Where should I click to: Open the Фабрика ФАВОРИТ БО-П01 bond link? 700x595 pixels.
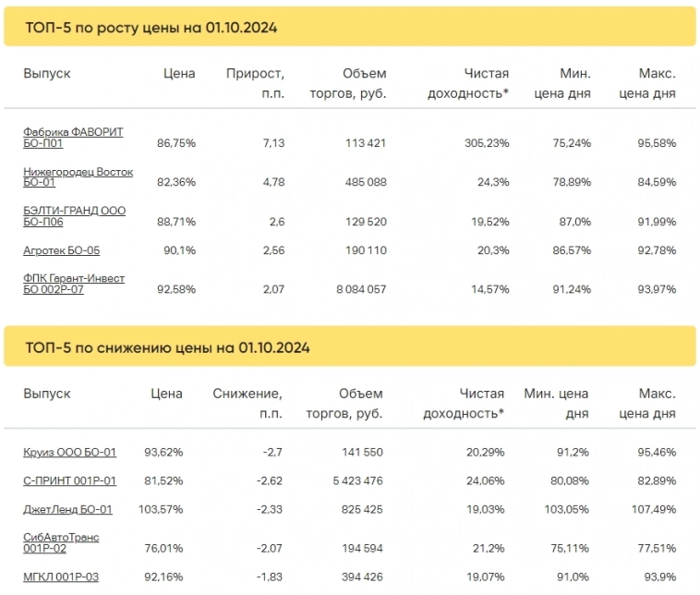[72, 138]
